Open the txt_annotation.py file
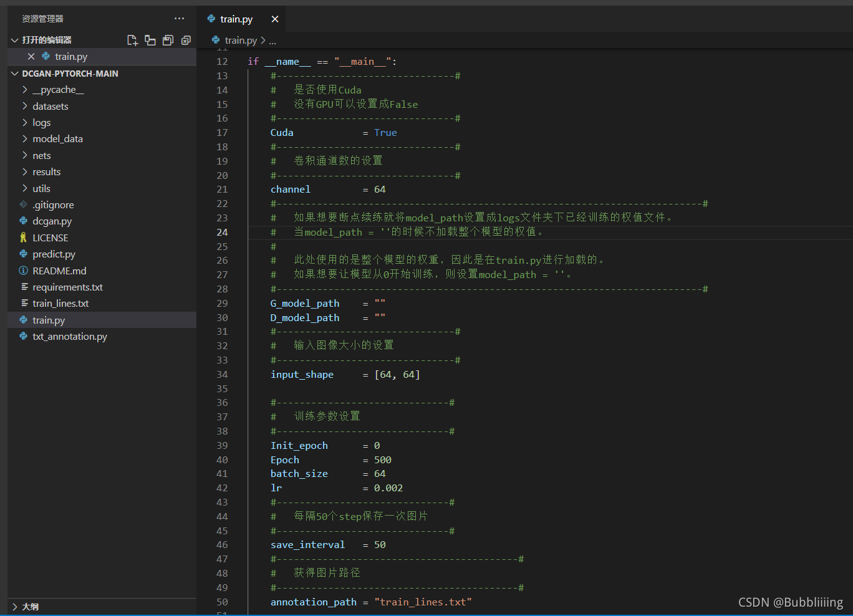Image resolution: width=853 pixels, height=616 pixels. 102,337
